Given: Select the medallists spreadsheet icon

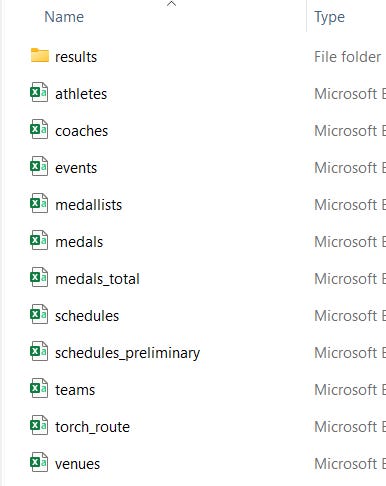Looking at the screenshot, I should click(39, 203).
